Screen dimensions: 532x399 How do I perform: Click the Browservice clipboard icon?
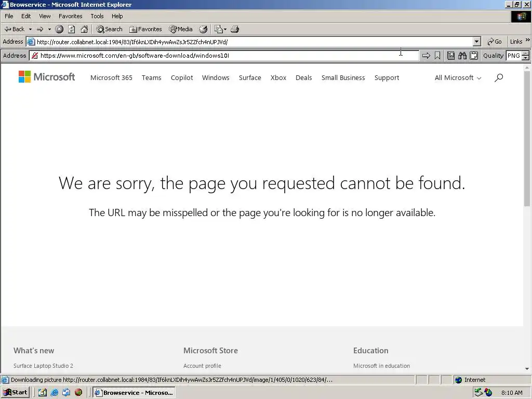click(474, 56)
